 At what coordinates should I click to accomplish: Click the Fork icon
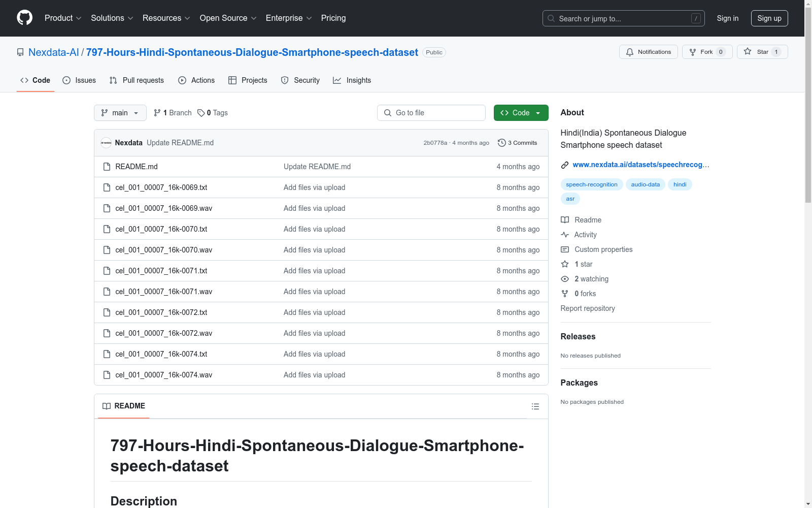[693, 52]
